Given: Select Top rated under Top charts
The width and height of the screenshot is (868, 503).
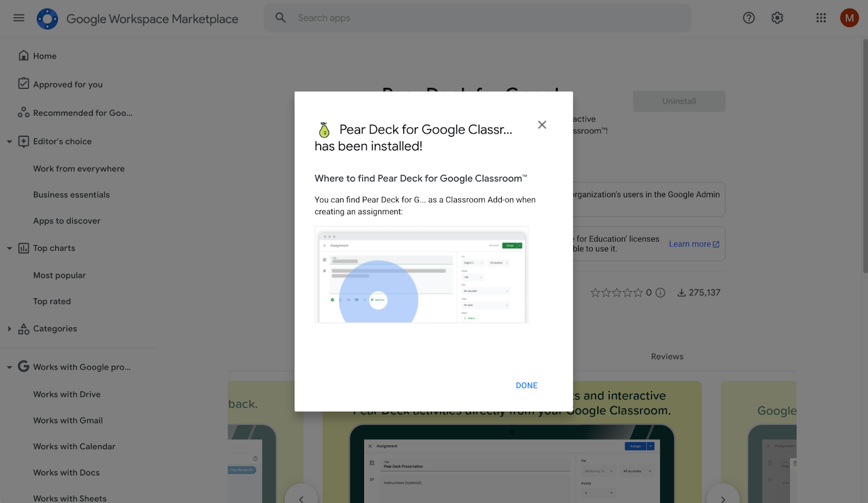Looking at the screenshot, I should tap(52, 301).
